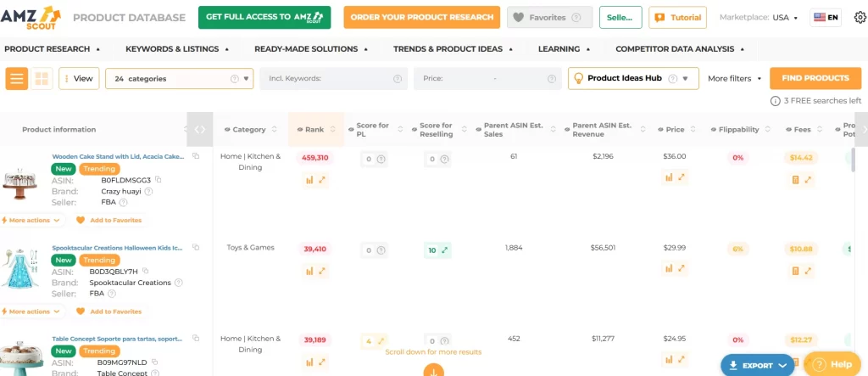Open the Learning menu
The image size is (868, 376).
click(564, 48)
